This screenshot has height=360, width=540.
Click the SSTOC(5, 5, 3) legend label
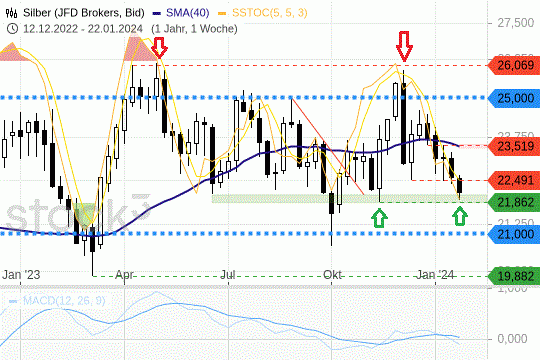[x=270, y=13]
